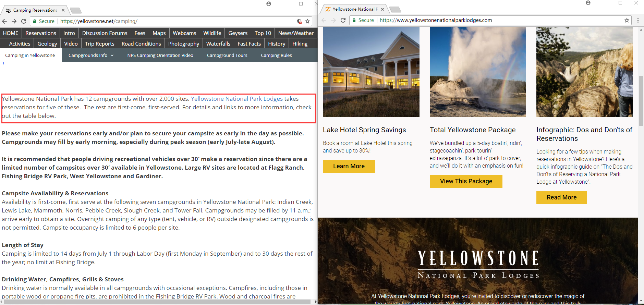
Task: Close the Yellowstone National Park Lodges tab
Action: tap(382, 9)
